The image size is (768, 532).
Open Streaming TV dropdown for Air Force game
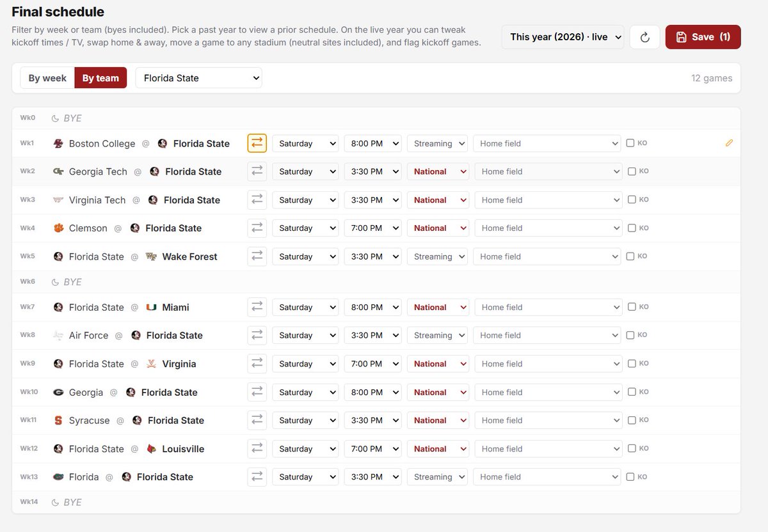tap(437, 335)
